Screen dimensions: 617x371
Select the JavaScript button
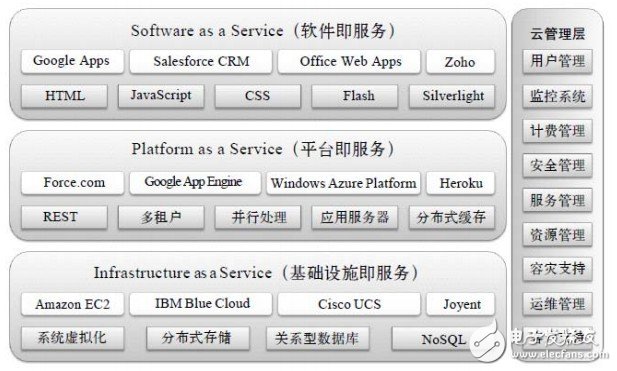click(x=161, y=96)
